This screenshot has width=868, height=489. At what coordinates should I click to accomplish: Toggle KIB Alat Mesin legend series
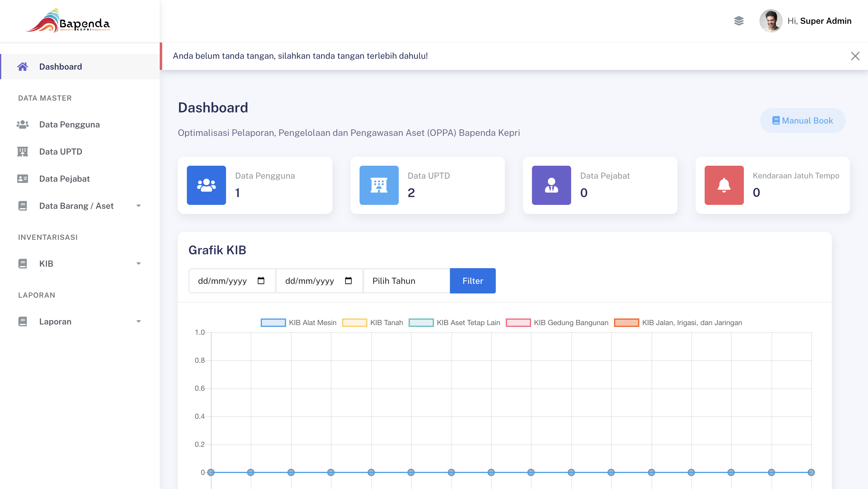coord(298,323)
